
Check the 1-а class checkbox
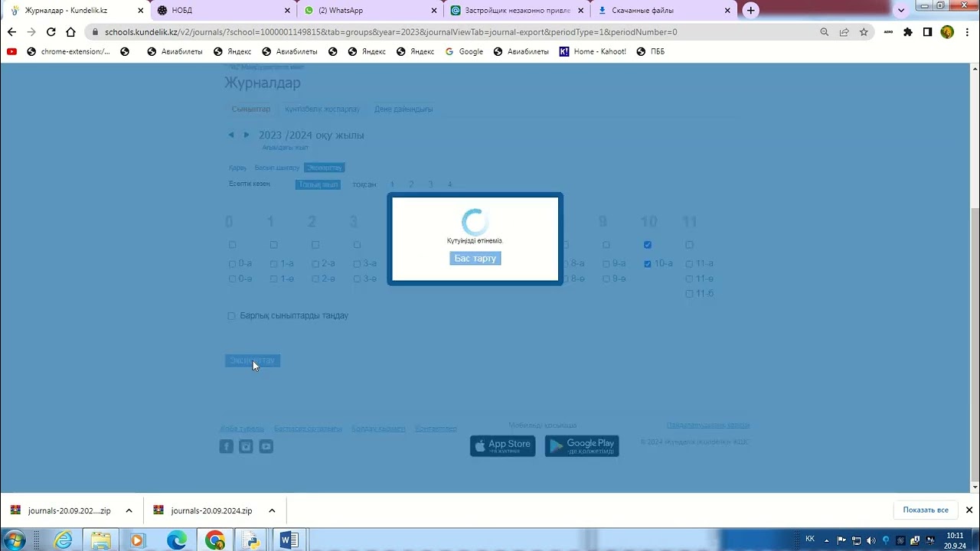(x=274, y=264)
